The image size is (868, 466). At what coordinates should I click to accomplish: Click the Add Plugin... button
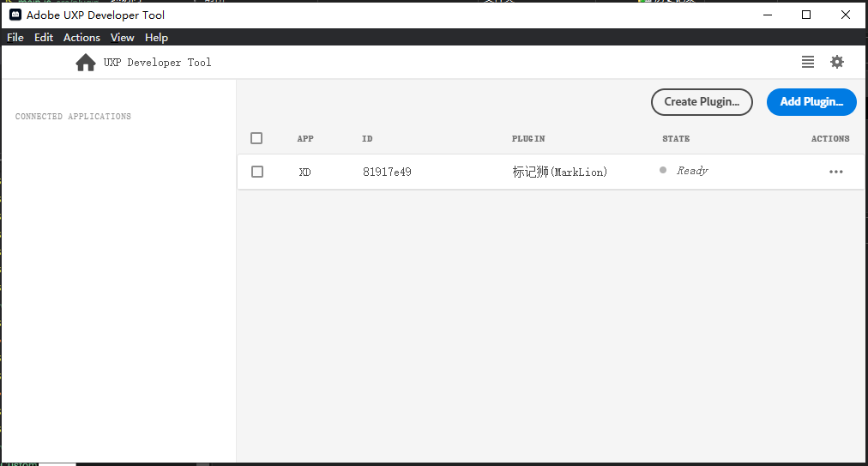click(811, 102)
